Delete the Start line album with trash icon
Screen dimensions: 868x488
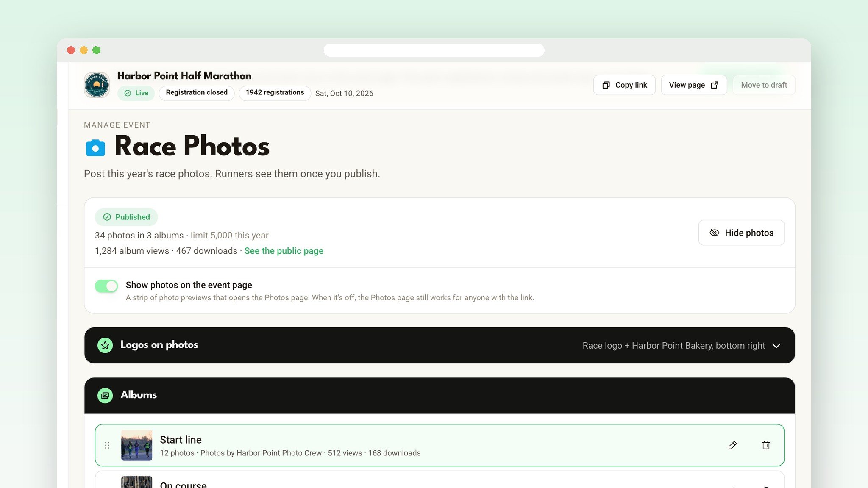tap(766, 445)
